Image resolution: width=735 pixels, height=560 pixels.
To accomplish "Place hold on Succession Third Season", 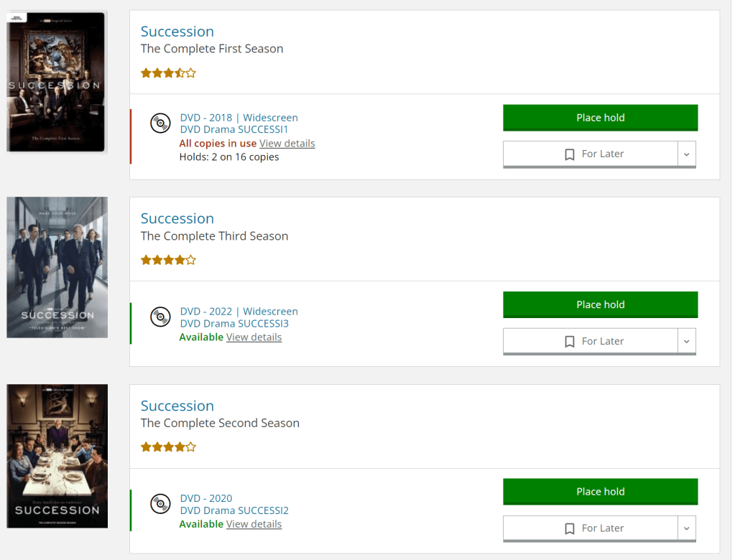I will pos(600,304).
